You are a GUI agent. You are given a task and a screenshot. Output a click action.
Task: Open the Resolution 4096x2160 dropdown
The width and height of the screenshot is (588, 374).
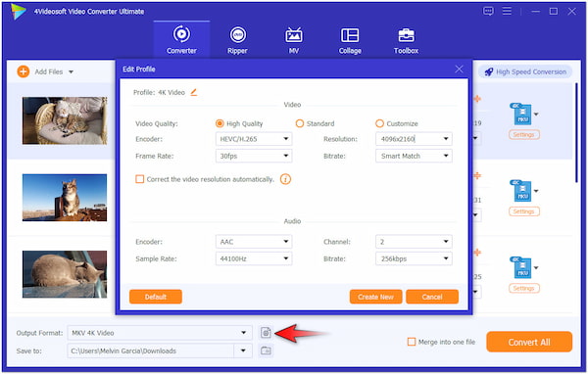[x=414, y=139]
